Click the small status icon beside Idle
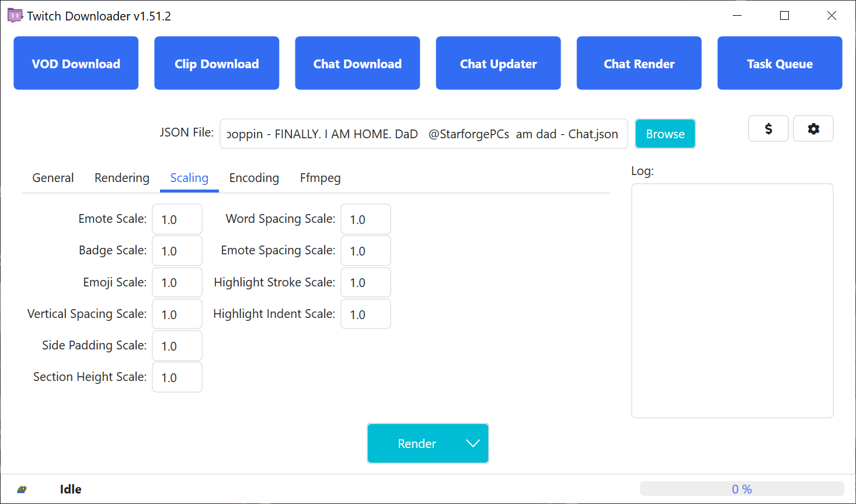 (22, 489)
